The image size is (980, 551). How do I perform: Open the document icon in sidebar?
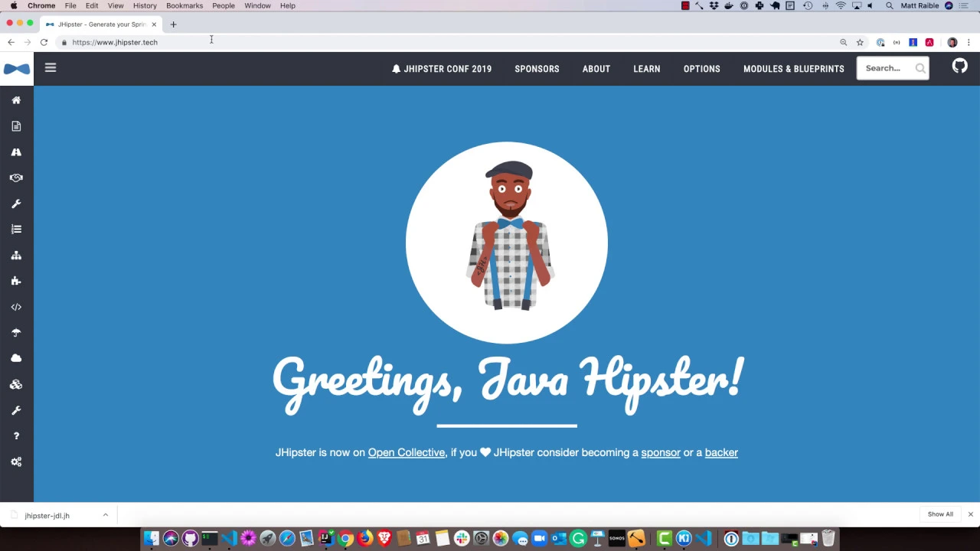[x=16, y=126]
